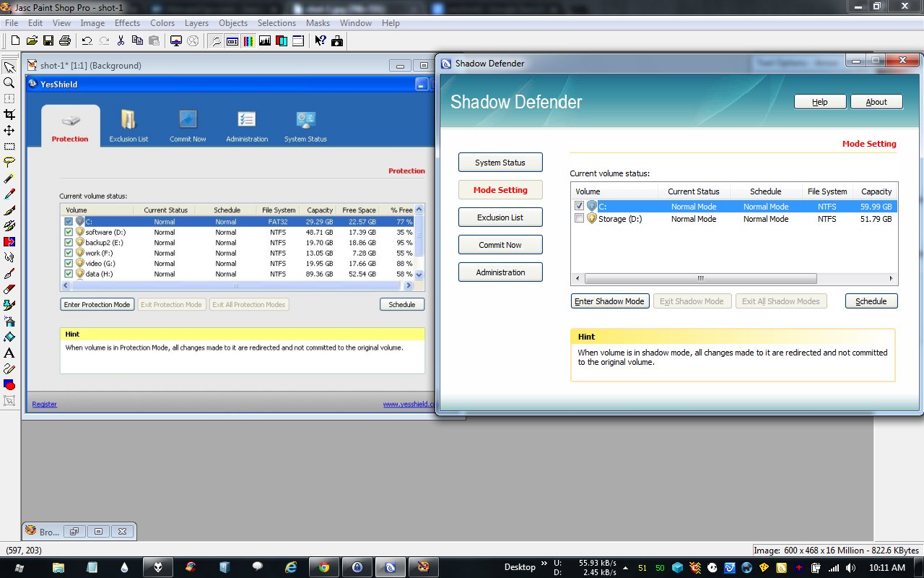Select the Magic Wand tool
924x578 pixels.
(9, 178)
